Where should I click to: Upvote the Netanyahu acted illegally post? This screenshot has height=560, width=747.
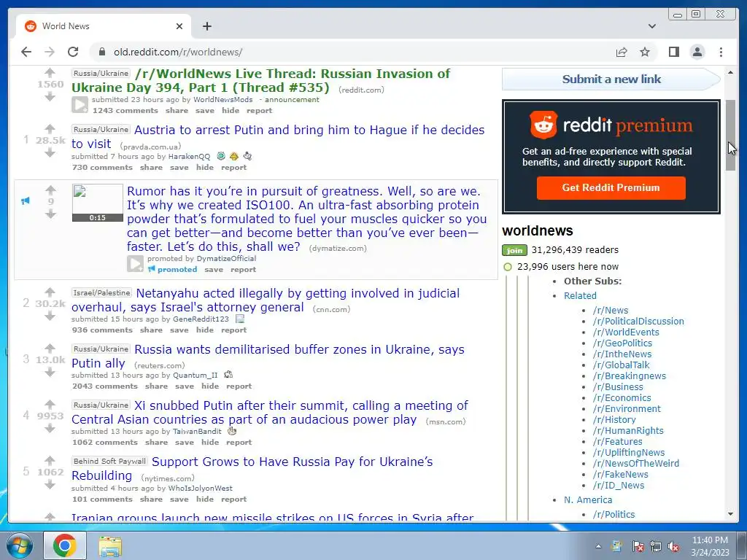50,292
